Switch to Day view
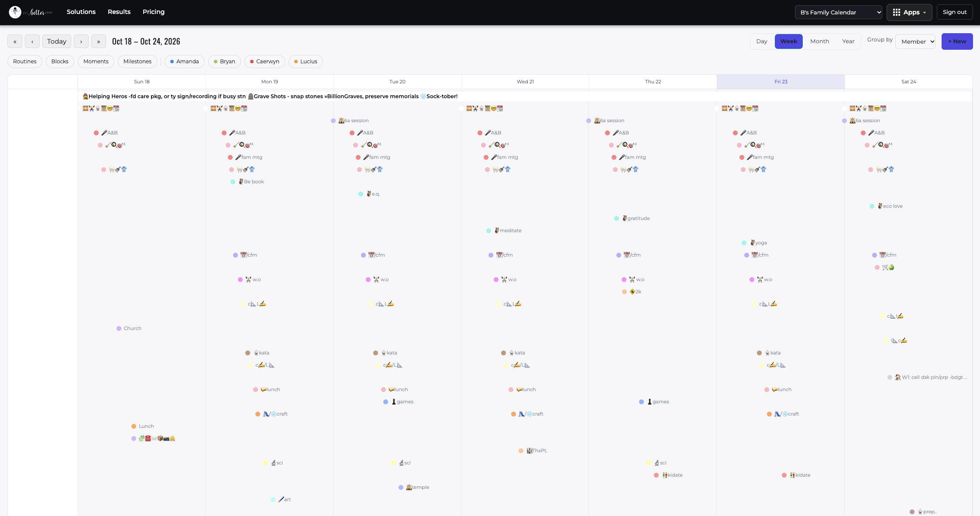 (x=762, y=41)
